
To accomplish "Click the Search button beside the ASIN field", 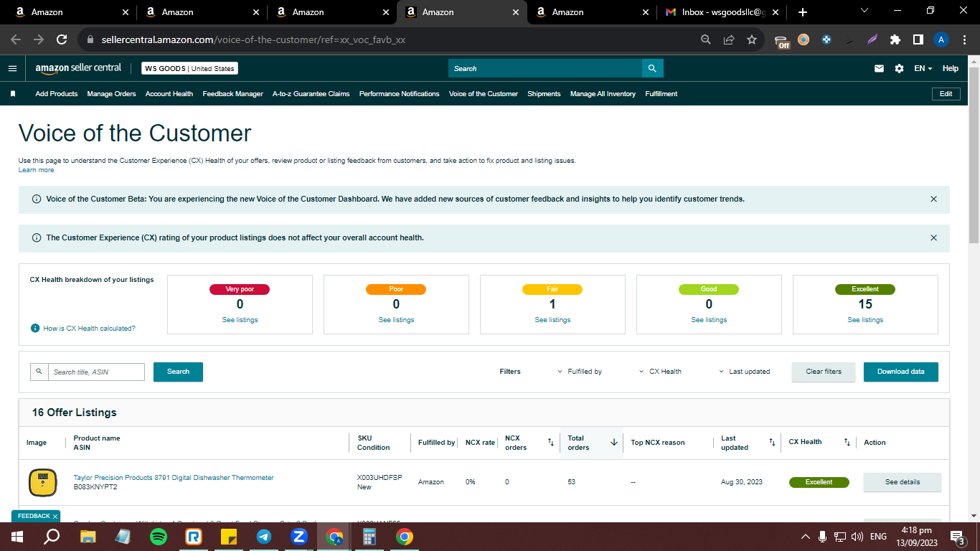I will 178,372.
